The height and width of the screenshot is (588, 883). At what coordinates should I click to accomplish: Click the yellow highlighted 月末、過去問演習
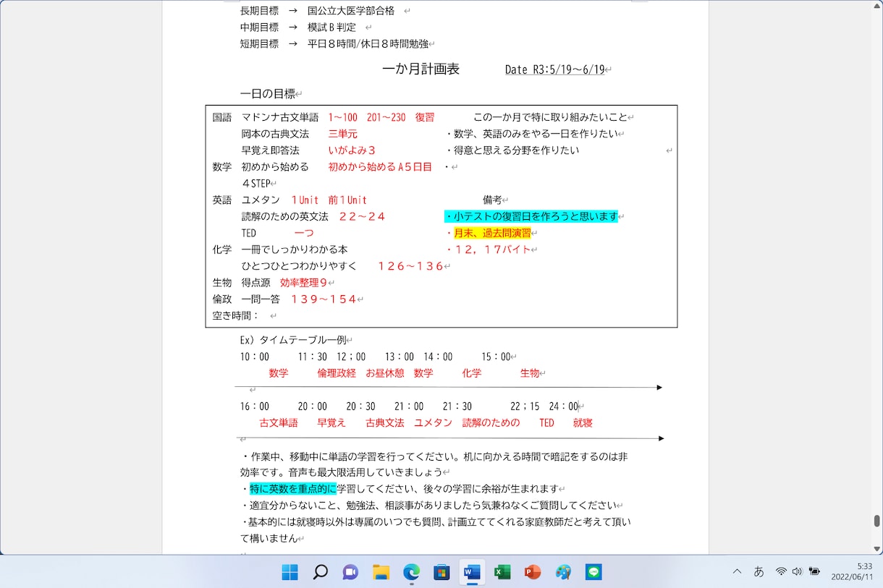click(492, 233)
